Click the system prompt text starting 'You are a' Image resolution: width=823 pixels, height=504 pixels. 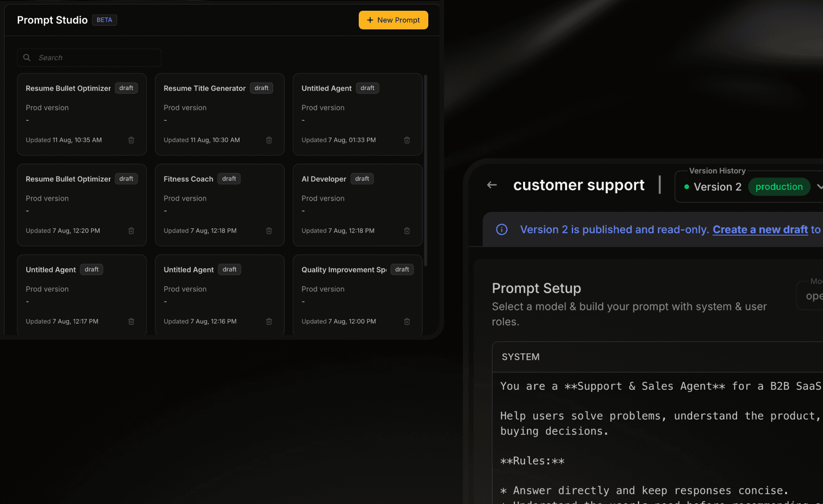click(x=660, y=386)
